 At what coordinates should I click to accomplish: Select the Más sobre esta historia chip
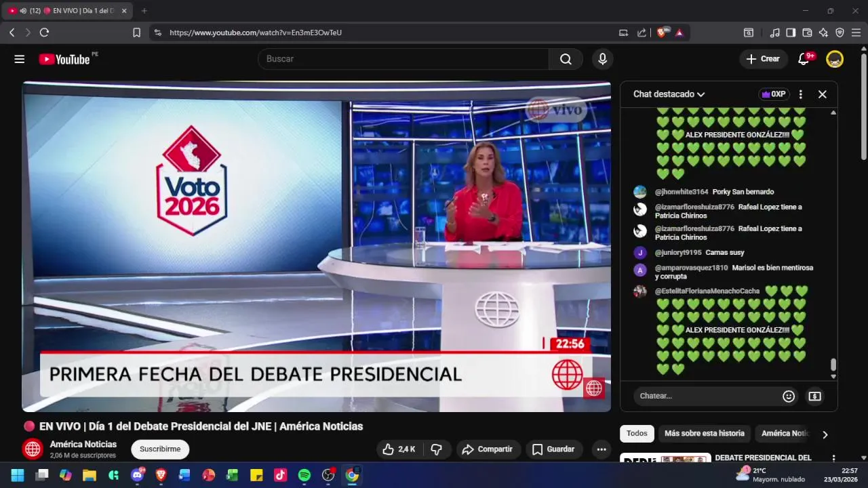coord(705,434)
